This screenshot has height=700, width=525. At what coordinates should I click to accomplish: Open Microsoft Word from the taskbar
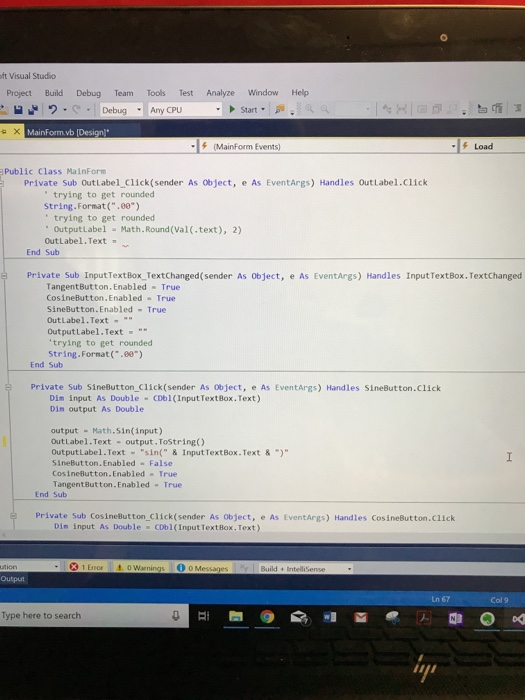[x=330, y=617]
